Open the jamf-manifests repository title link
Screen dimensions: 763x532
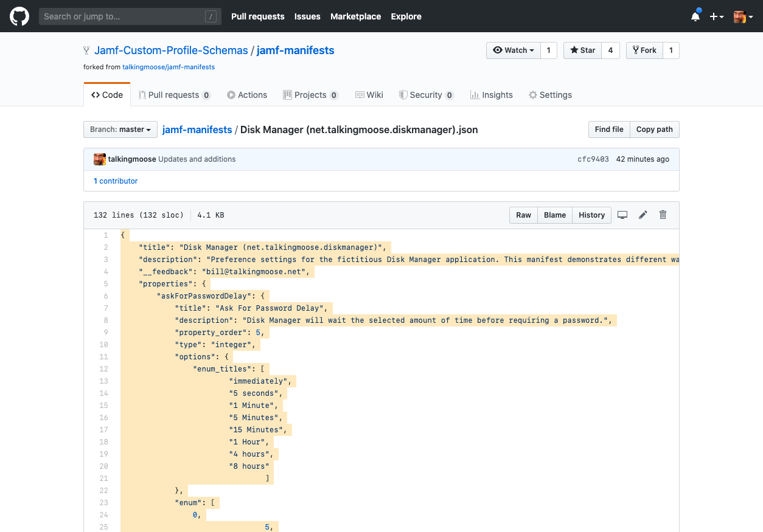296,50
